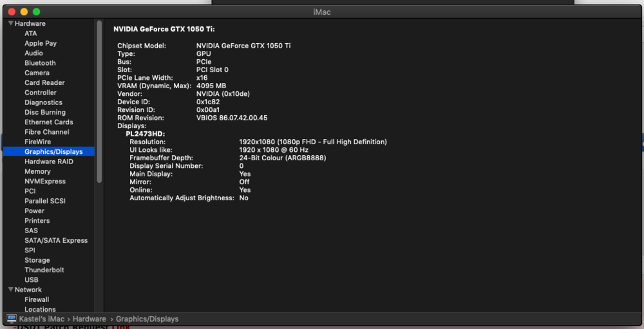644x329 pixels.
Task: Open the Firewall entry under Network
Action: [37, 299]
